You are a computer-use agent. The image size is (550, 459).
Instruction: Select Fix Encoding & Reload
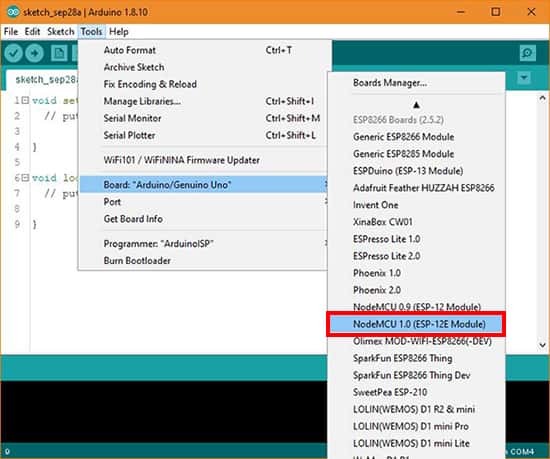203,84
